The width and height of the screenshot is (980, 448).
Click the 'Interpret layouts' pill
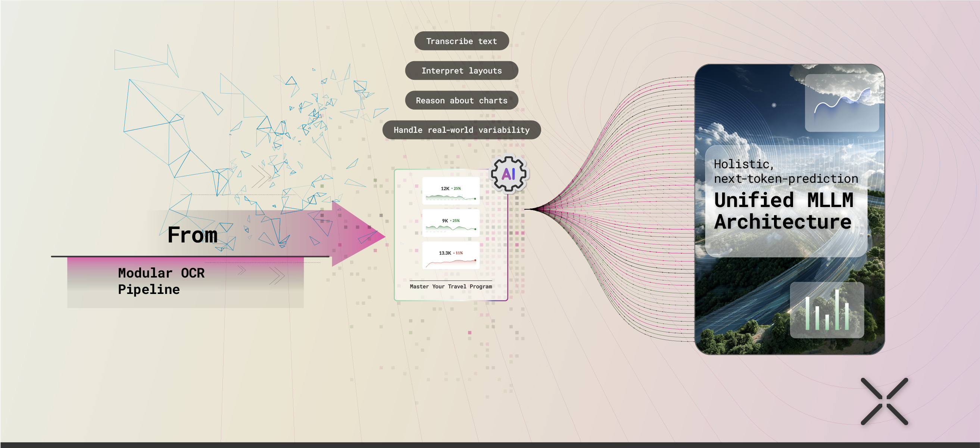[462, 71]
